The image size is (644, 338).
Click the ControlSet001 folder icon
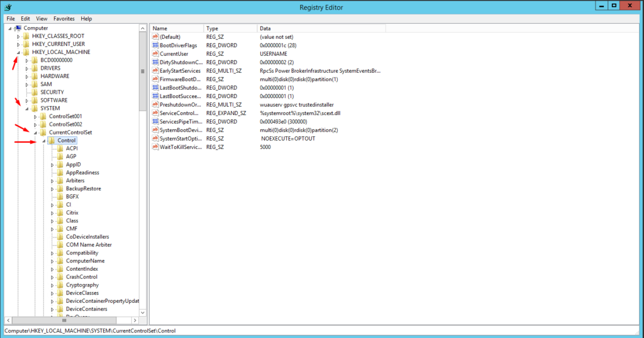tap(43, 116)
